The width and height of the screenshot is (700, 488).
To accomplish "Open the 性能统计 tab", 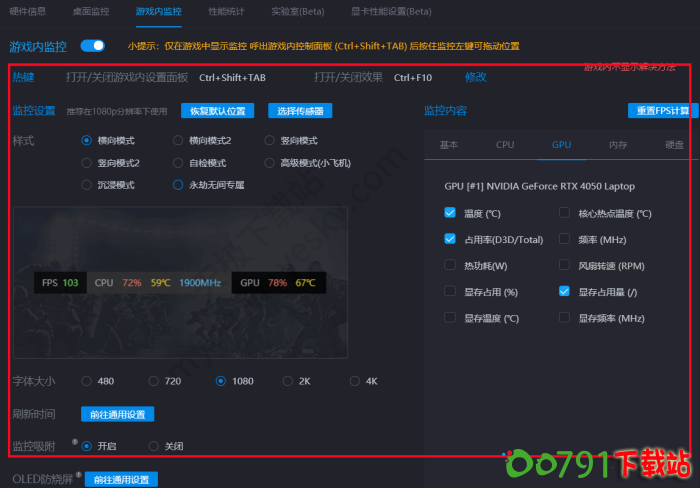I will coord(226,11).
